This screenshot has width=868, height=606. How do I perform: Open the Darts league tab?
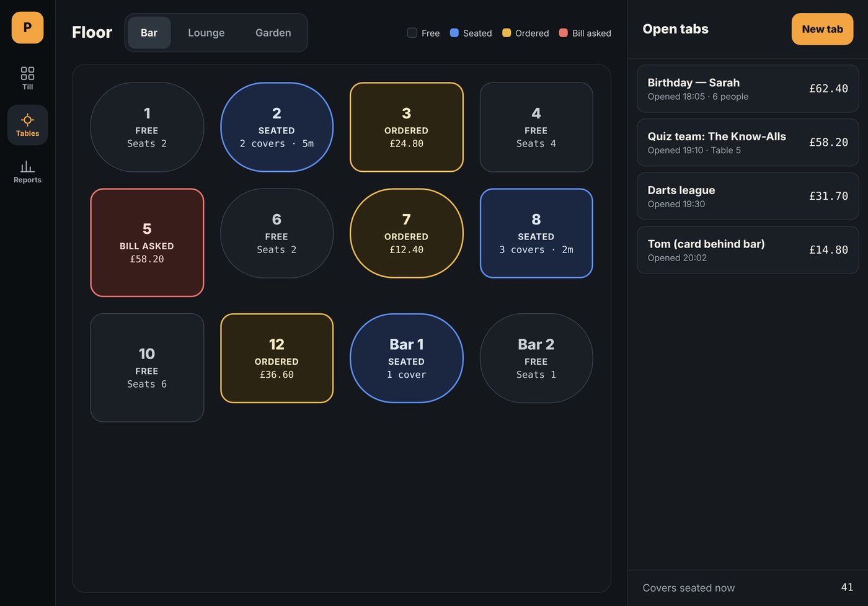[x=748, y=196]
